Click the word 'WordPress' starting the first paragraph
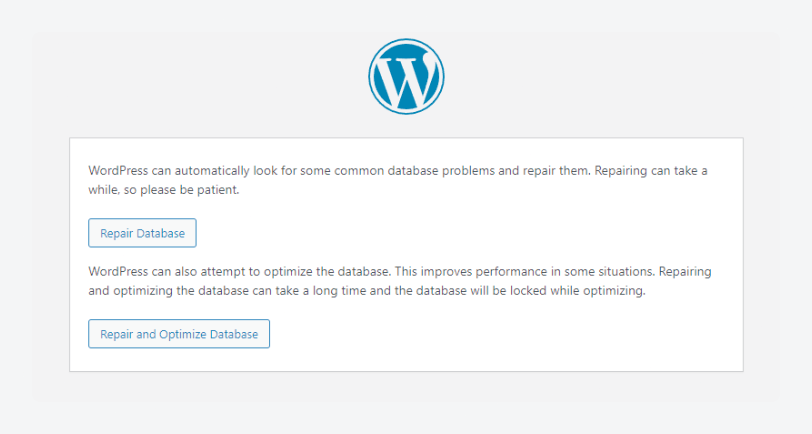The height and width of the screenshot is (434, 812). pos(118,171)
